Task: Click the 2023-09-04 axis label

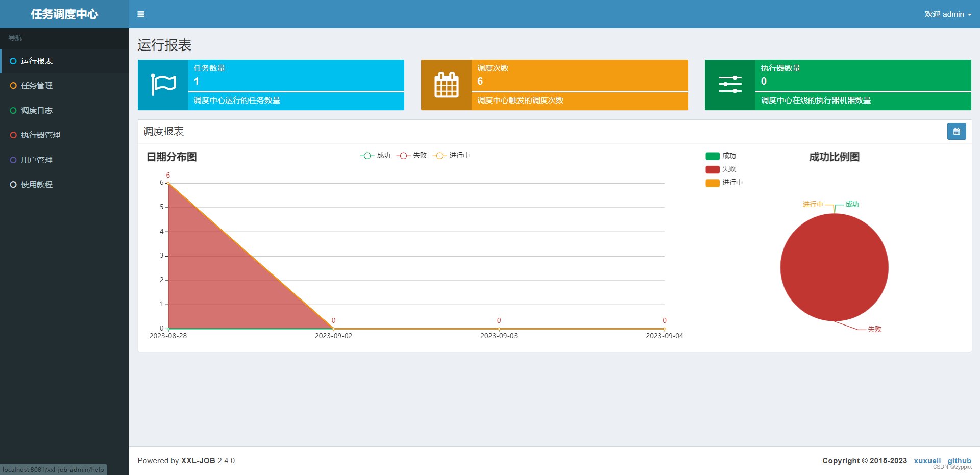Action: (x=664, y=336)
